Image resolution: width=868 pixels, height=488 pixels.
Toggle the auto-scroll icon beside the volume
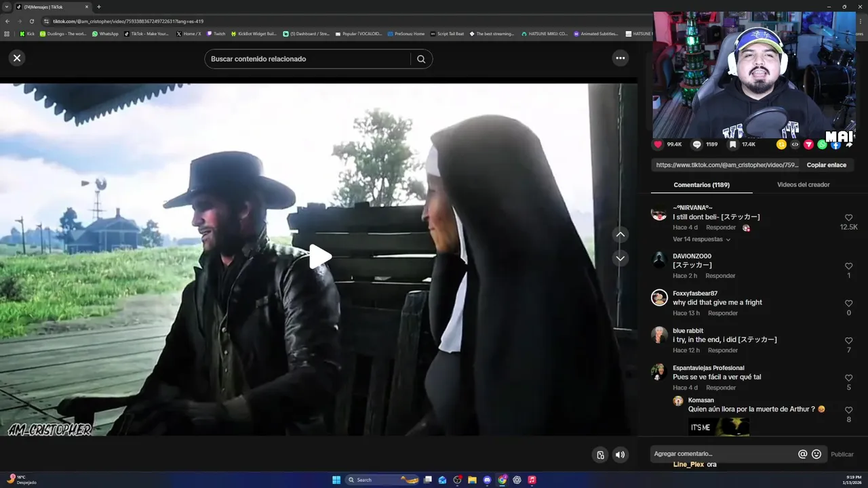tap(600, 455)
